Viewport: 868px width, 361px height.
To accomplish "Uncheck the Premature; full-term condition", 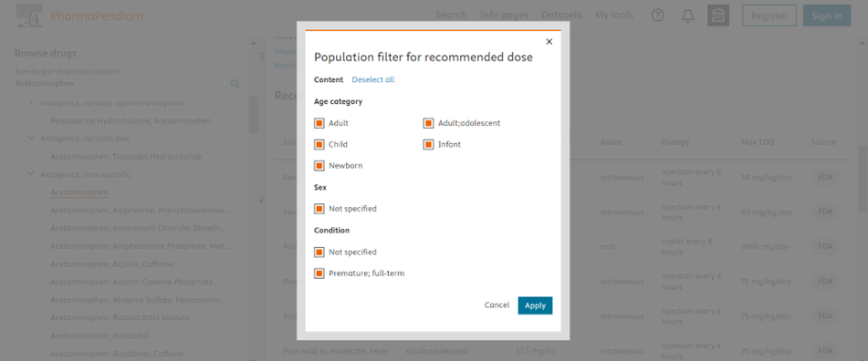I will tap(319, 273).
